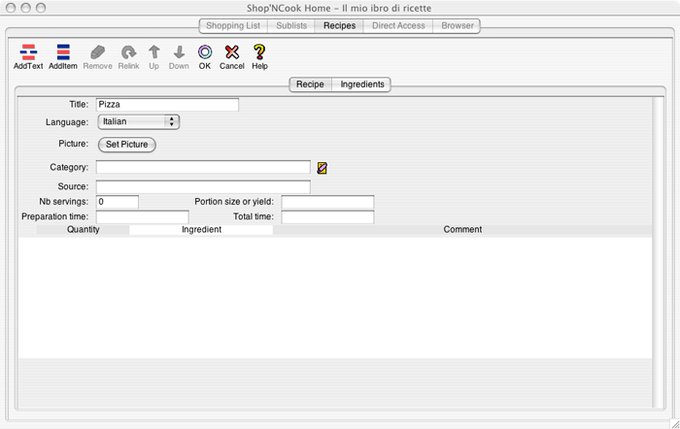Close the Shop'NCook window
This screenshot has height=429, width=680.
click(x=11, y=8)
